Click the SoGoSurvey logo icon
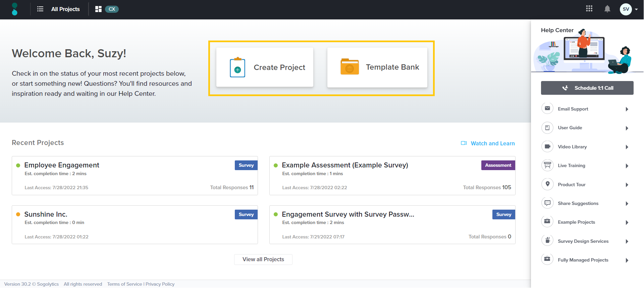 point(14,9)
